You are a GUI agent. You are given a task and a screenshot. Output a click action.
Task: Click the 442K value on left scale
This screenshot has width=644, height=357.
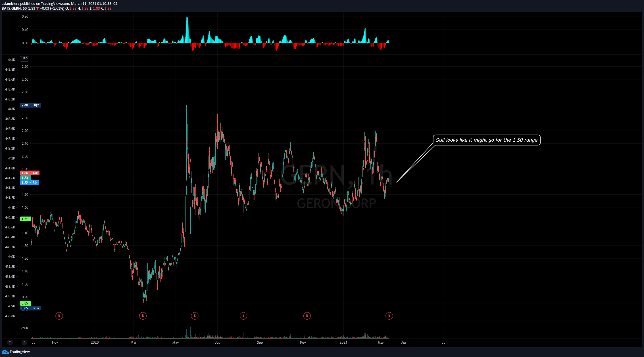coord(11,158)
